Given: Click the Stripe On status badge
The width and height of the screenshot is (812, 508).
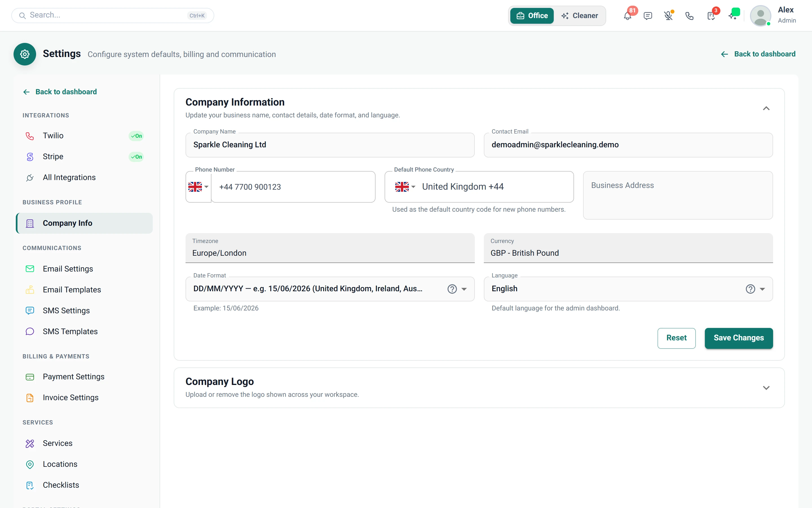Looking at the screenshot, I should (136, 157).
